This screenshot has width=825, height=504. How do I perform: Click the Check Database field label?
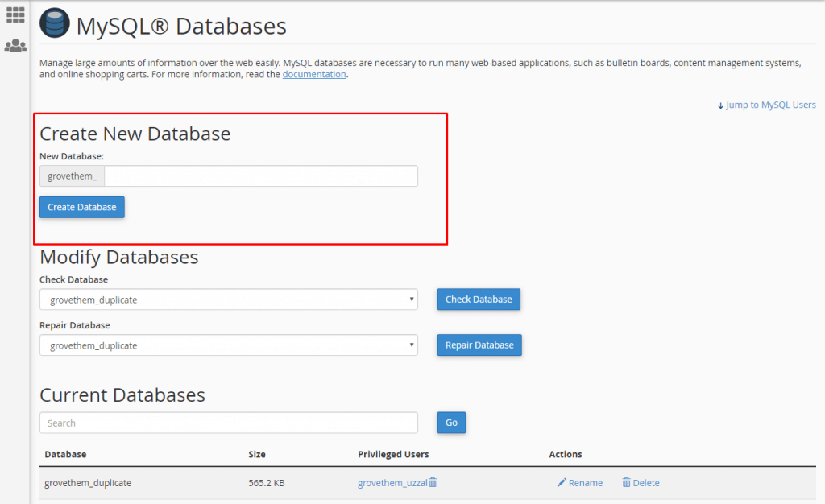(x=73, y=279)
